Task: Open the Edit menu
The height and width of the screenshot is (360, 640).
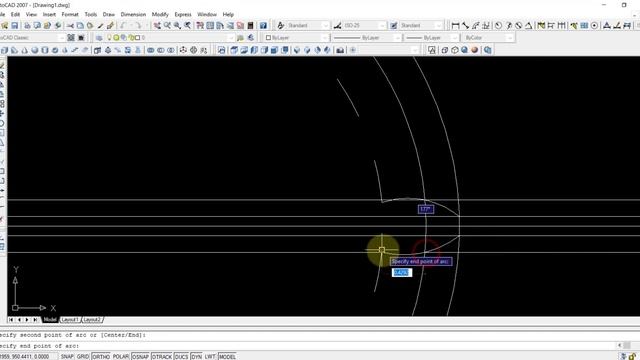Action: (x=16, y=14)
